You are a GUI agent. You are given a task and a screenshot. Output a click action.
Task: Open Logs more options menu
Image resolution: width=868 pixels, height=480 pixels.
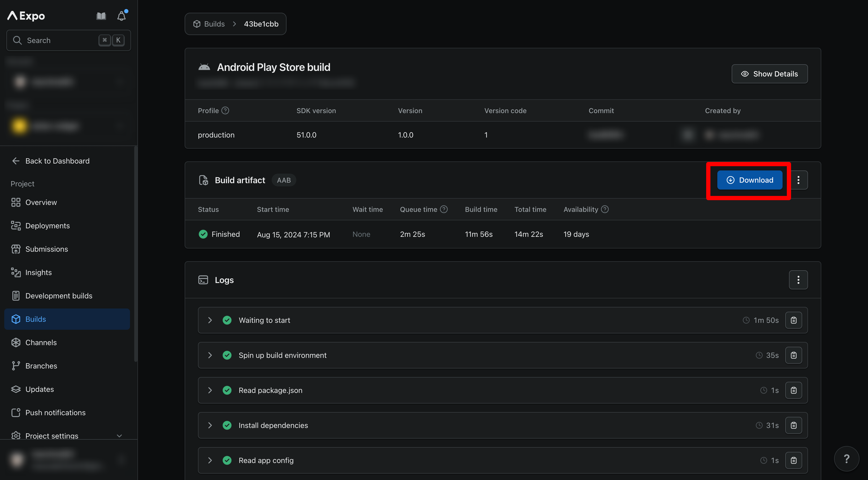798,280
